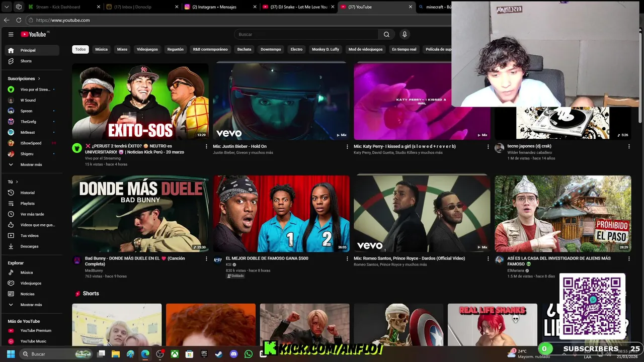Click the search magnifier button
The image size is (644, 362).
point(386,34)
